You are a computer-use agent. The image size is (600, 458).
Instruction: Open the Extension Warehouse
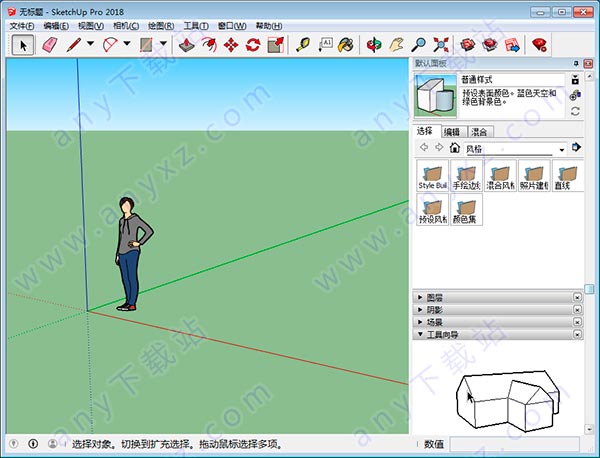(490, 45)
